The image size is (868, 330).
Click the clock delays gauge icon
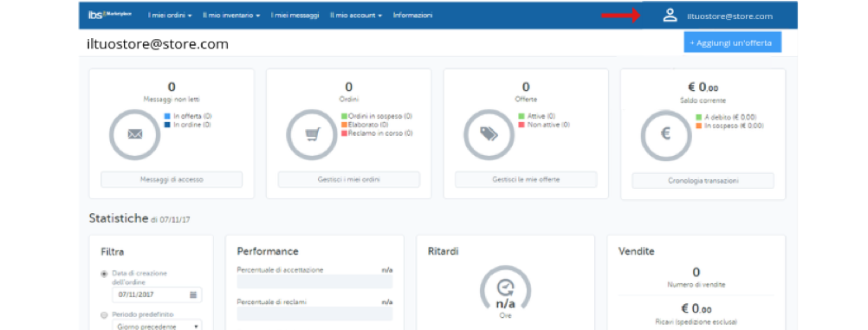(x=505, y=287)
